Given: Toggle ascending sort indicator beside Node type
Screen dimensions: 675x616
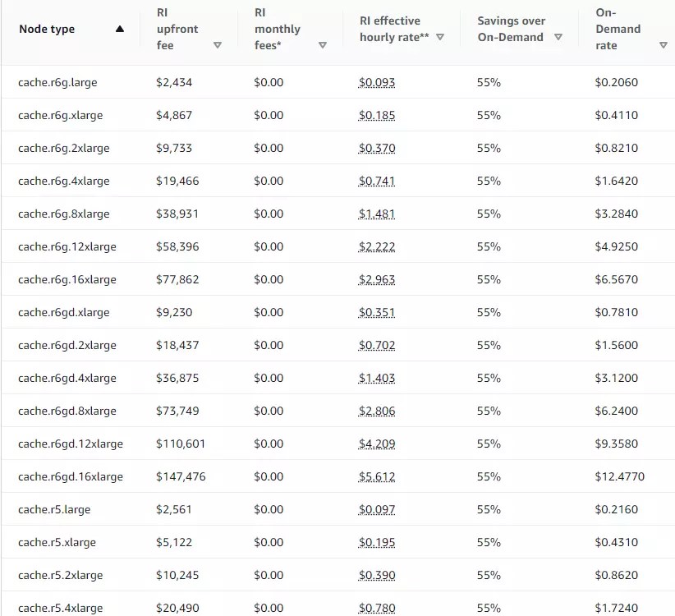Looking at the screenshot, I should (x=118, y=28).
